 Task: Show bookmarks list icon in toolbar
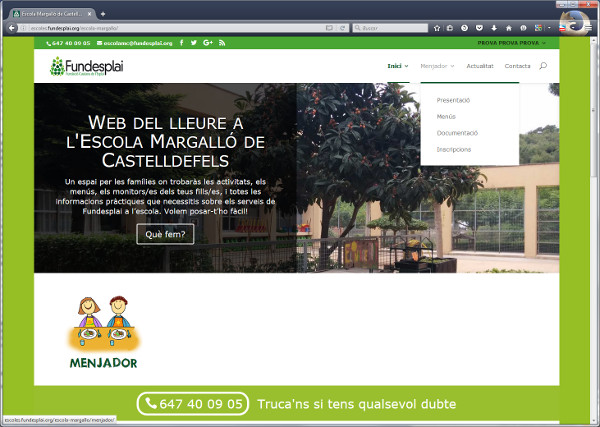coord(450,28)
